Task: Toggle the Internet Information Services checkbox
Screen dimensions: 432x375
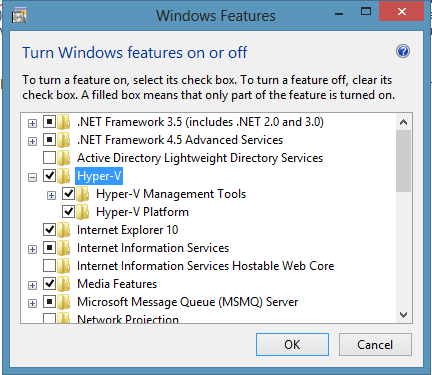Action: [49, 248]
